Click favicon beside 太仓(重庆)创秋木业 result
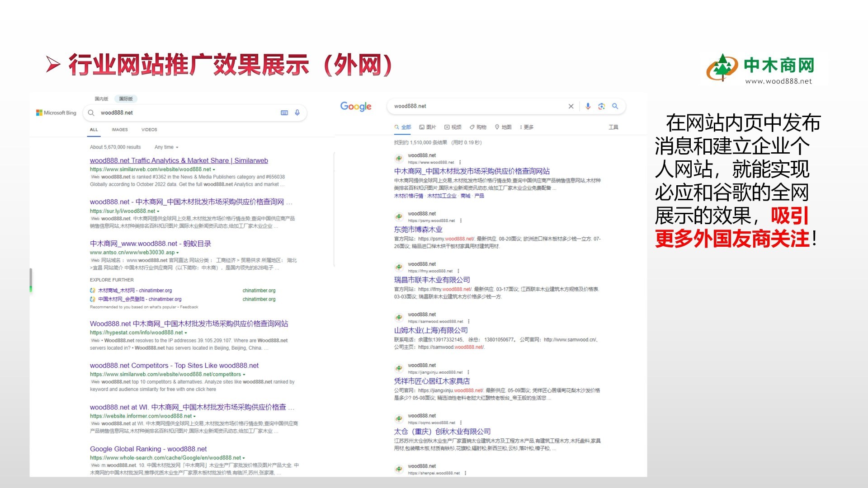Viewport: 868px width, 488px height. 399,419
